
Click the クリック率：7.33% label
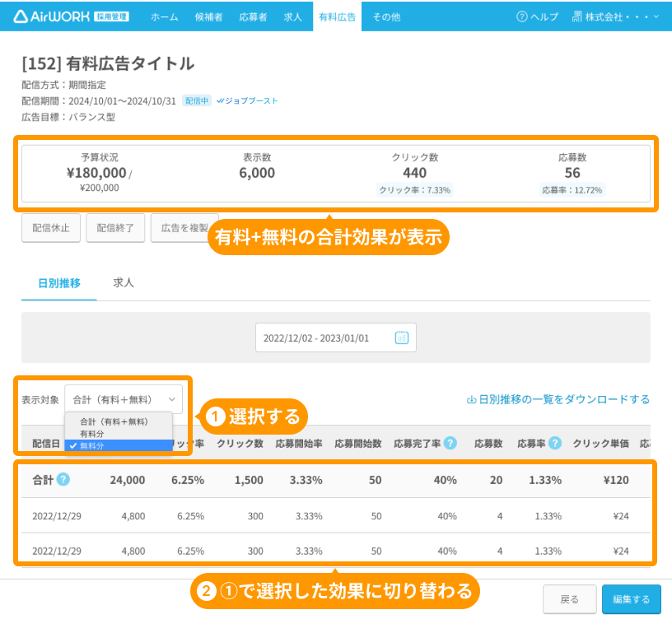coord(415,190)
